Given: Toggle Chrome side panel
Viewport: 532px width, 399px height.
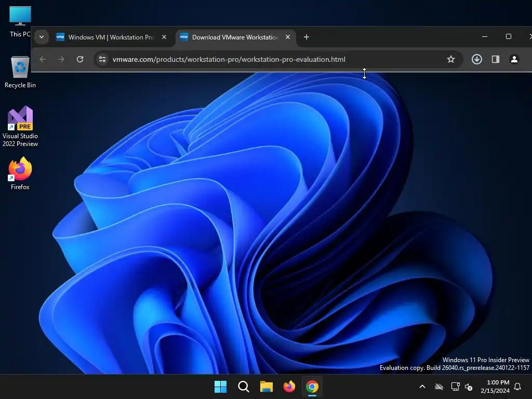Looking at the screenshot, I should (x=495, y=59).
